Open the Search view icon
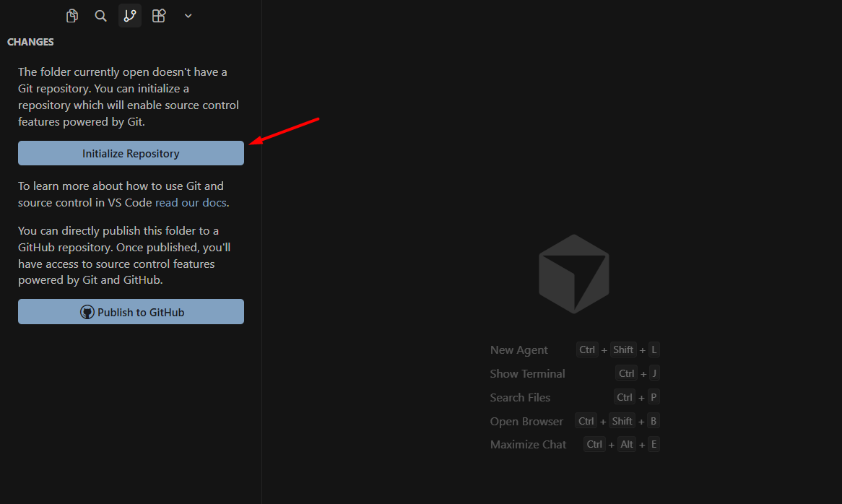Viewport: 842px width, 504px height. [100, 16]
